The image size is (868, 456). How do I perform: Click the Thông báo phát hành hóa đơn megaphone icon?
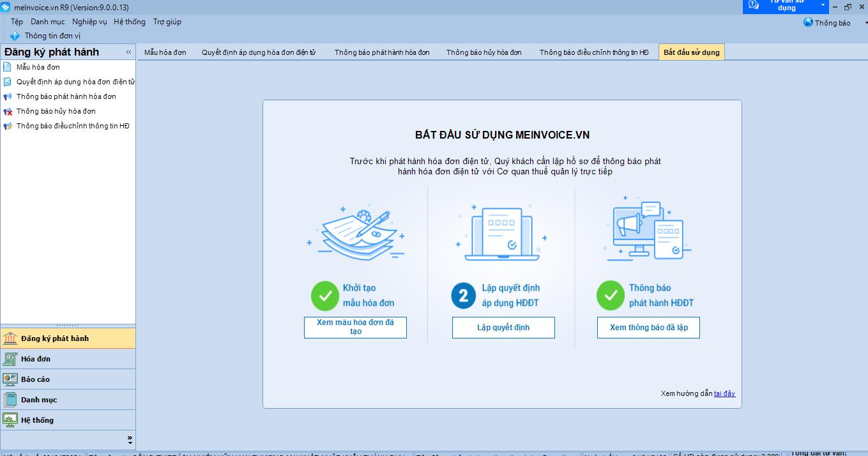tap(7, 97)
